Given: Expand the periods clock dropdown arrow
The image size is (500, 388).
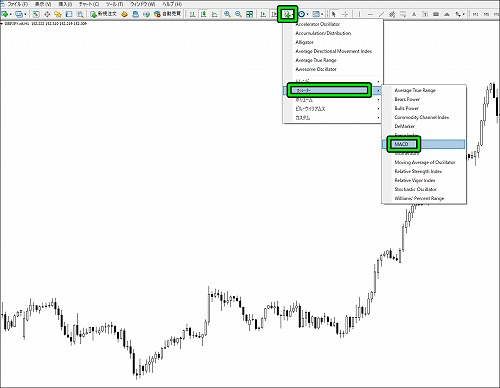Looking at the screenshot, I should [x=307, y=14].
